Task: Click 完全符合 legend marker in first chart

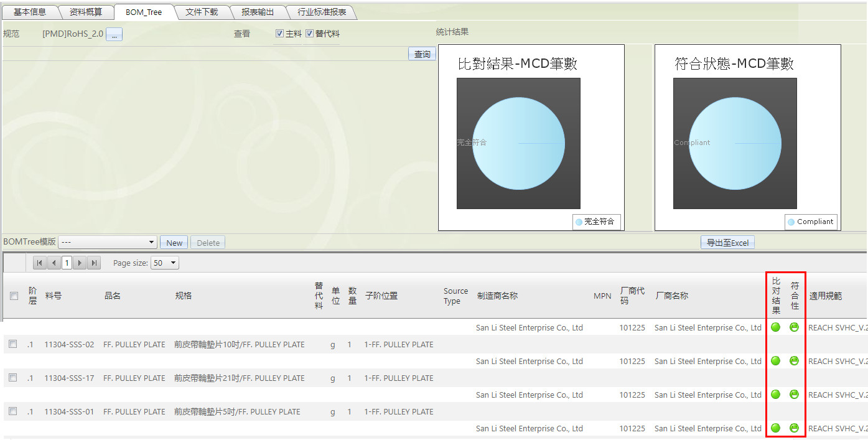Action: [x=579, y=222]
